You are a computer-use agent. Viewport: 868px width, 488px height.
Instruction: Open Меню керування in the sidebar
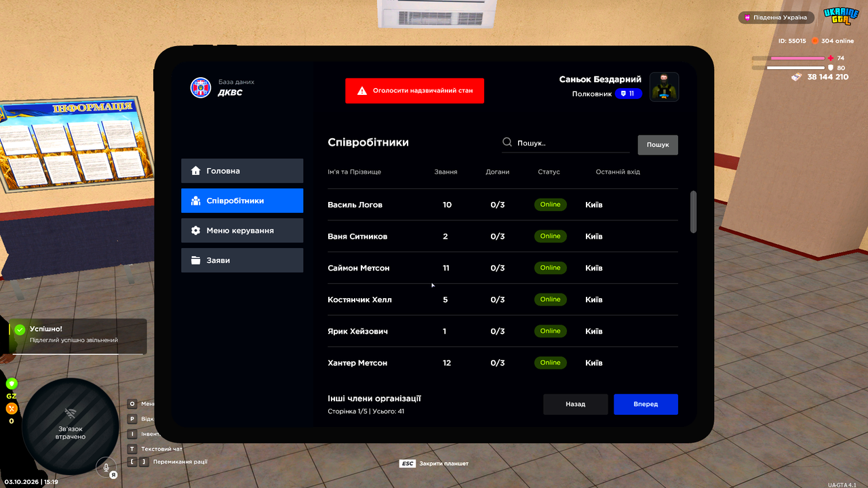242,230
